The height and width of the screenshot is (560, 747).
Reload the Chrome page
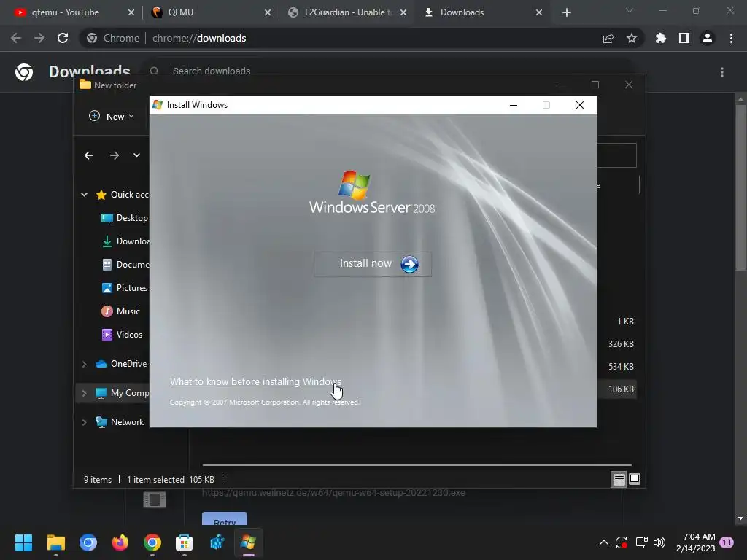tap(63, 38)
